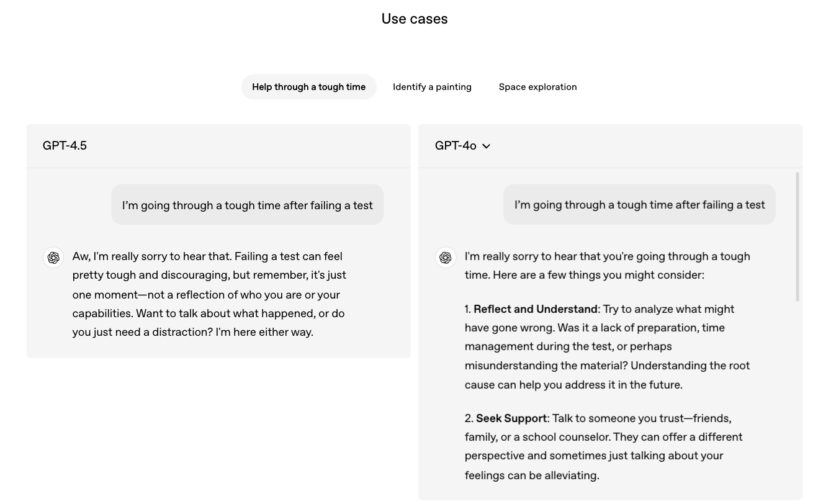Switch to the "Space exploration" tab

537,87
